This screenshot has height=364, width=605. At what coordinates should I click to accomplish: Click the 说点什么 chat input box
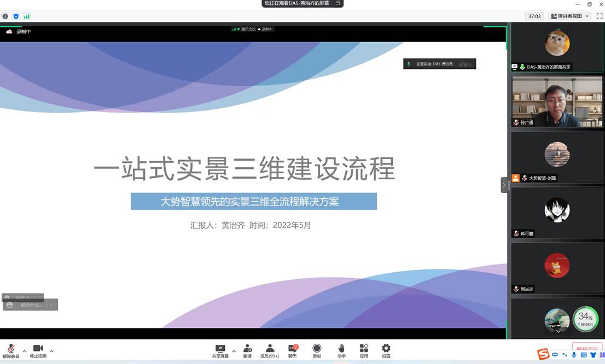pos(31,305)
